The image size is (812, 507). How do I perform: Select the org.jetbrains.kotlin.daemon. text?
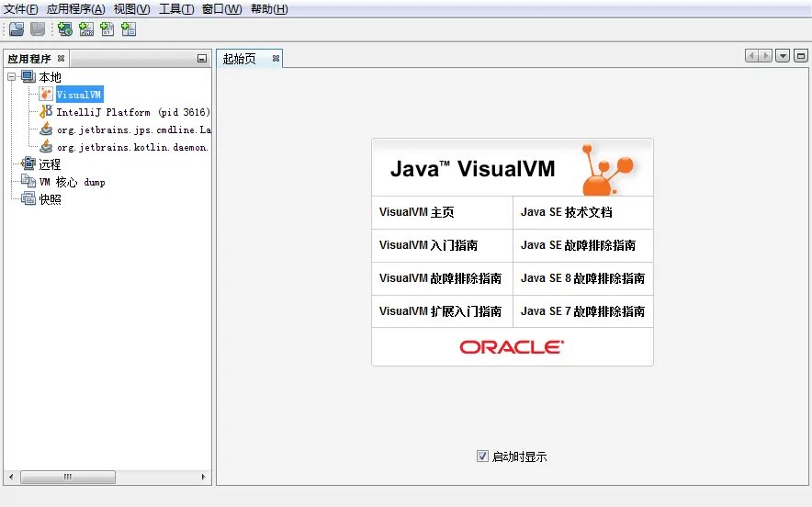[132, 147]
